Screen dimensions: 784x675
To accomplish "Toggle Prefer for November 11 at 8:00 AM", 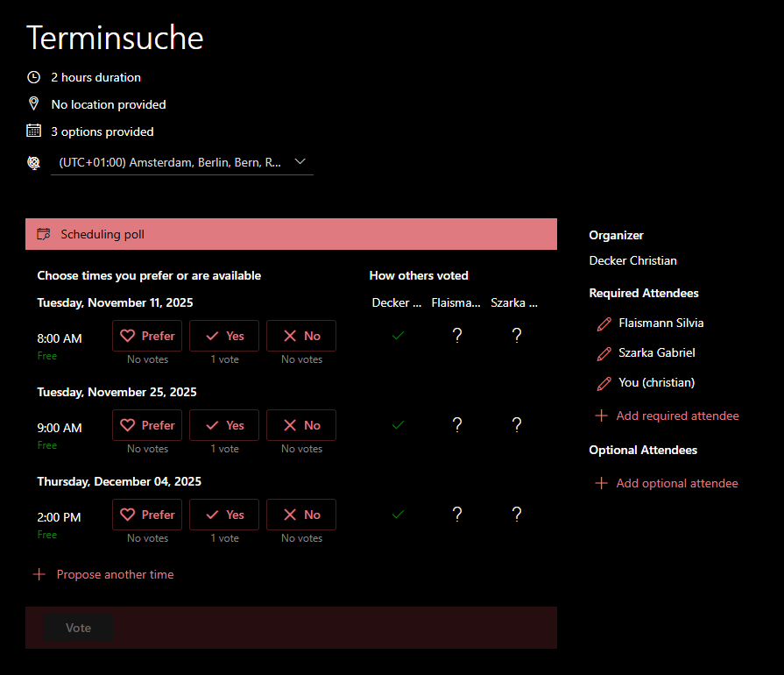I will (x=147, y=336).
